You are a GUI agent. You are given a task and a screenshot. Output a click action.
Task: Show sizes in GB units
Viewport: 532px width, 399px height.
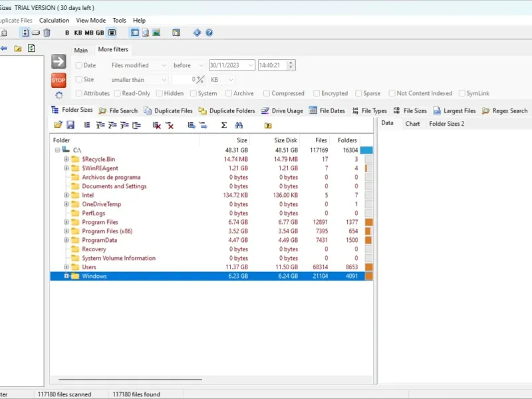pyautogui.click(x=100, y=33)
